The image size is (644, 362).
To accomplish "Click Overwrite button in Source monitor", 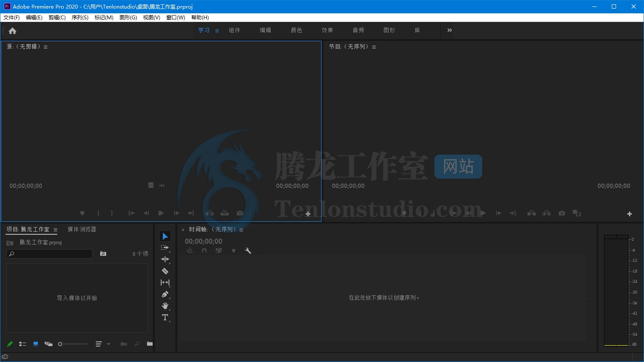I will (225, 213).
